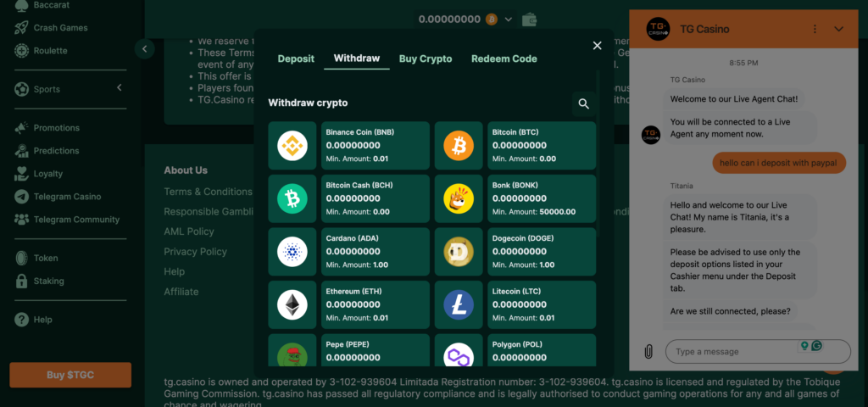Select Dogecoin (DOGE) balance card
The height and width of the screenshot is (407, 868).
pyautogui.click(x=542, y=252)
